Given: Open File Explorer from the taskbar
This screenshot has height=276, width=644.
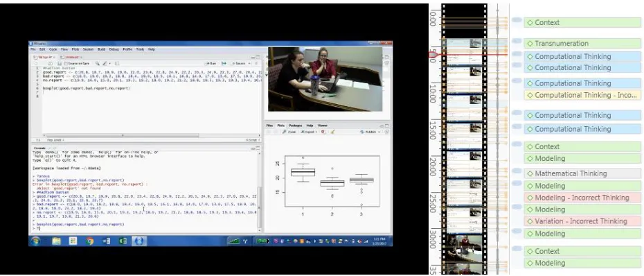Looking at the screenshot, I should [56, 241].
